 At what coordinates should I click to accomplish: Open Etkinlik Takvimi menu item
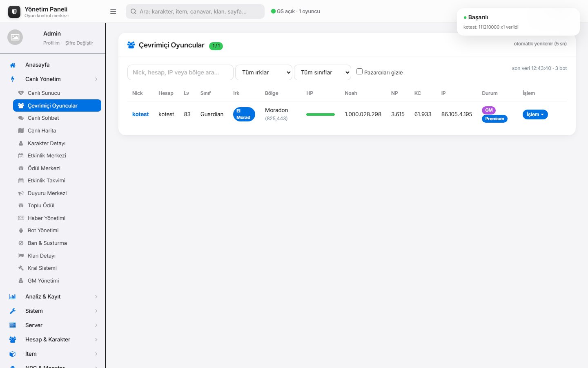57,181
